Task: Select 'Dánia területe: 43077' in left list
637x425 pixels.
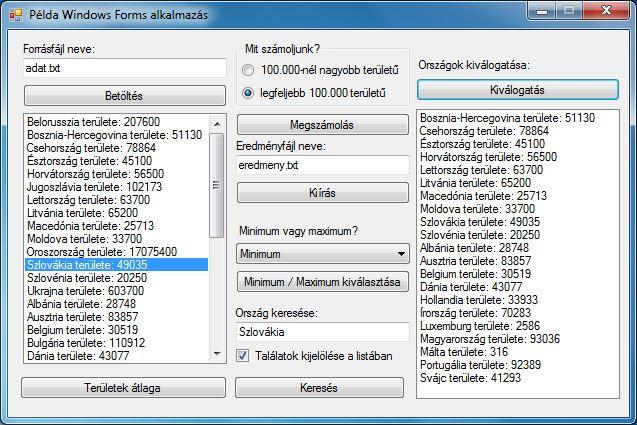Action: click(x=117, y=356)
